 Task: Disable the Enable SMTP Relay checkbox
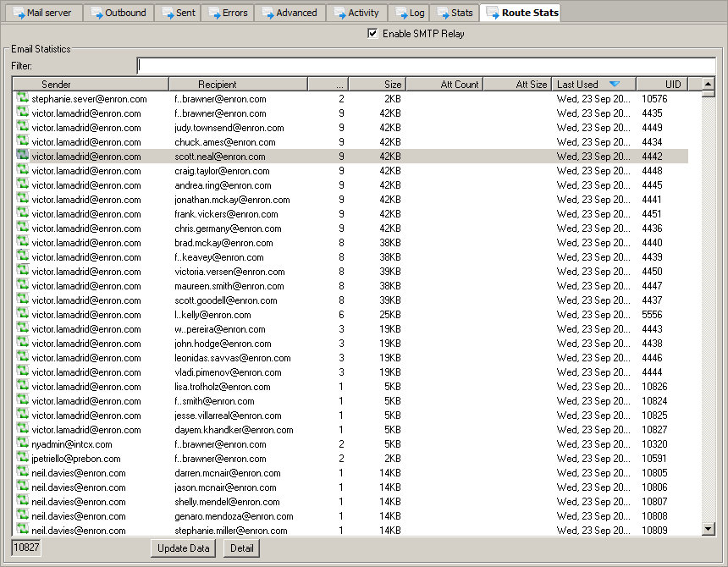(x=372, y=34)
